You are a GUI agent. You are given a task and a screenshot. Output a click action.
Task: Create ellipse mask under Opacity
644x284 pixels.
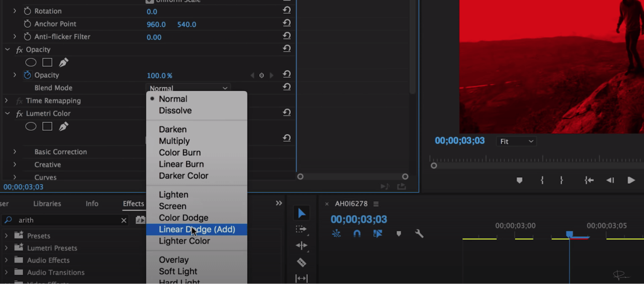pos(31,62)
